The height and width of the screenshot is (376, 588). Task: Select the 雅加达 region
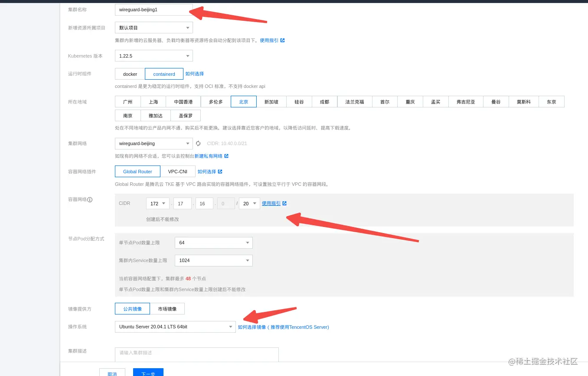point(156,116)
